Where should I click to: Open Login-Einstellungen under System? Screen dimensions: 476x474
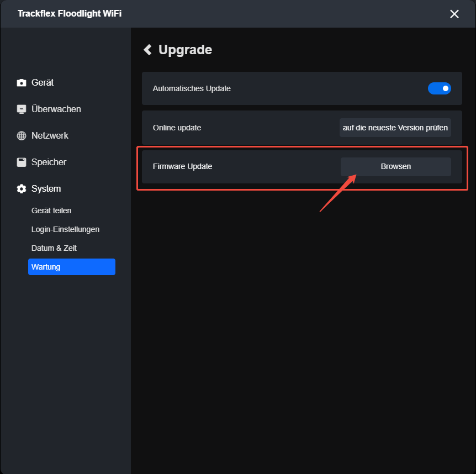(65, 229)
